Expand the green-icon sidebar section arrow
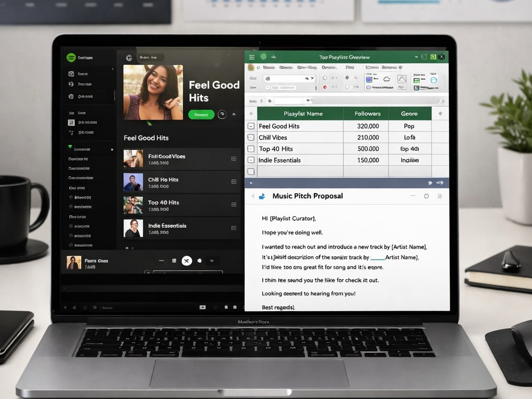This screenshot has width=532, height=399. (x=112, y=149)
